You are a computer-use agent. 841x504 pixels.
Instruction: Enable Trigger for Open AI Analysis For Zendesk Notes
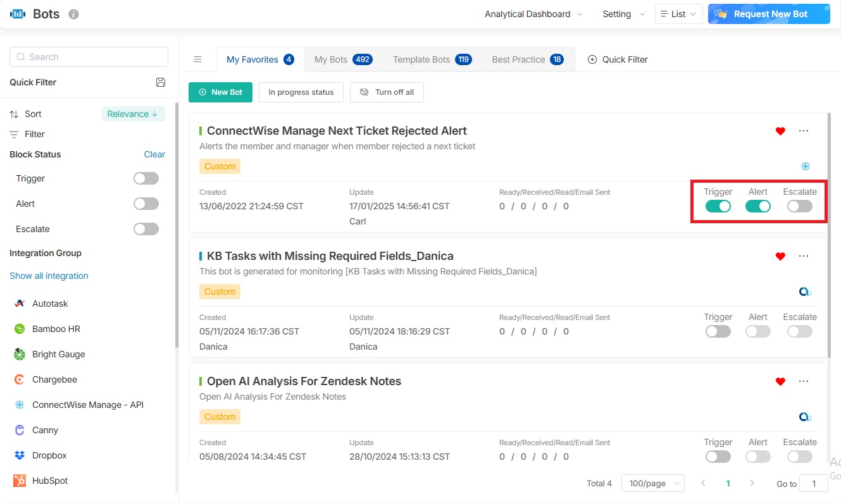pyautogui.click(x=718, y=457)
